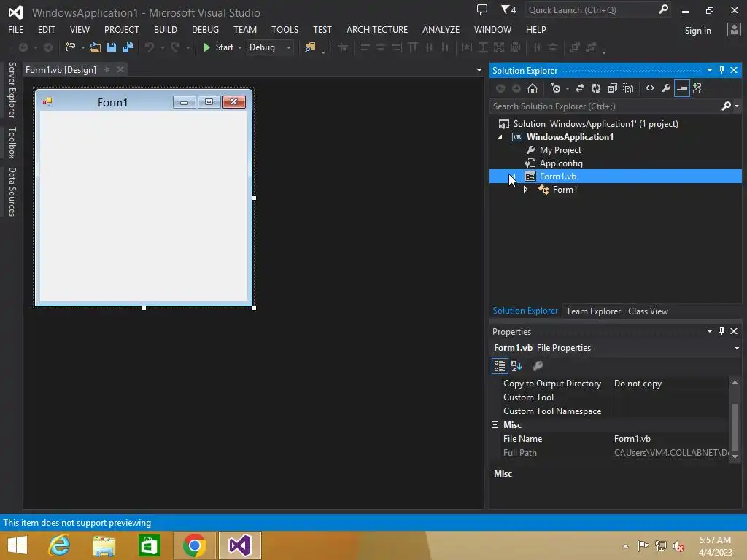The width and height of the screenshot is (747, 560).
Task: Click the Sync with Active Document icon
Action: pyautogui.click(x=580, y=88)
